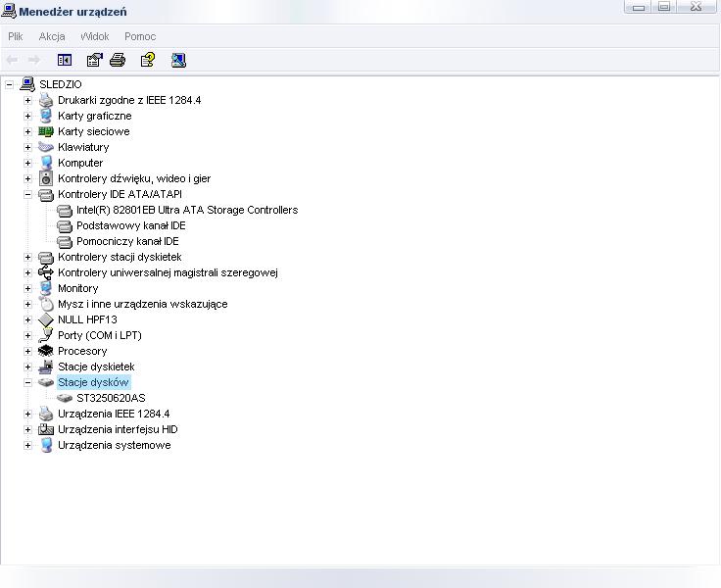Click the network card icon beside Karty sieciowe
The image size is (721, 588).
click(46, 131)
